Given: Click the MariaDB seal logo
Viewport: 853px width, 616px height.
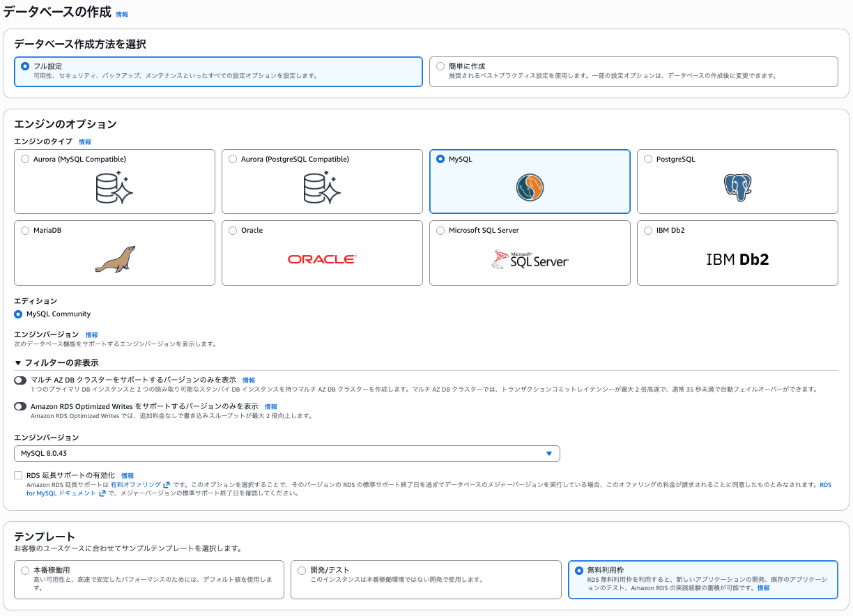Looking at the screenshot, I should 115,259.
